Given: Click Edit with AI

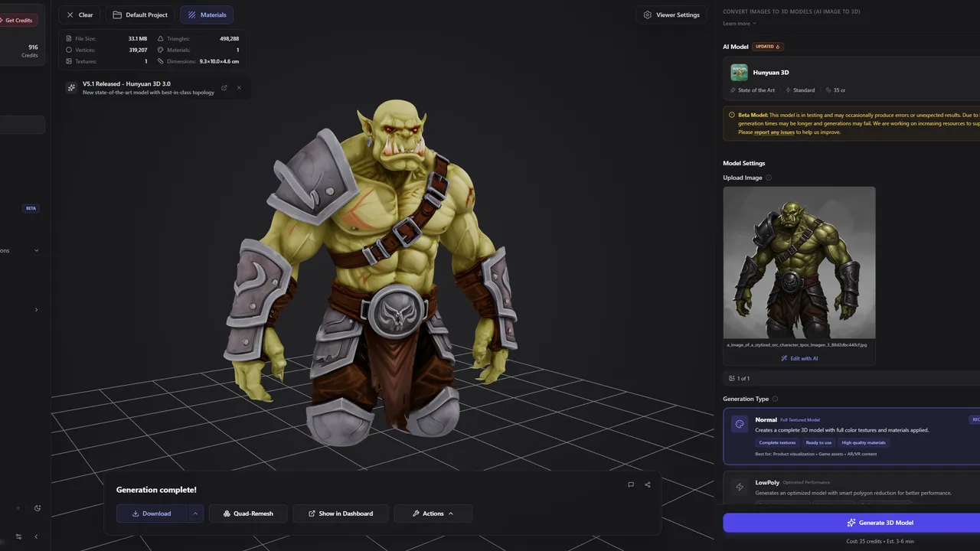Looking at the screenshot, I should 799,358.
